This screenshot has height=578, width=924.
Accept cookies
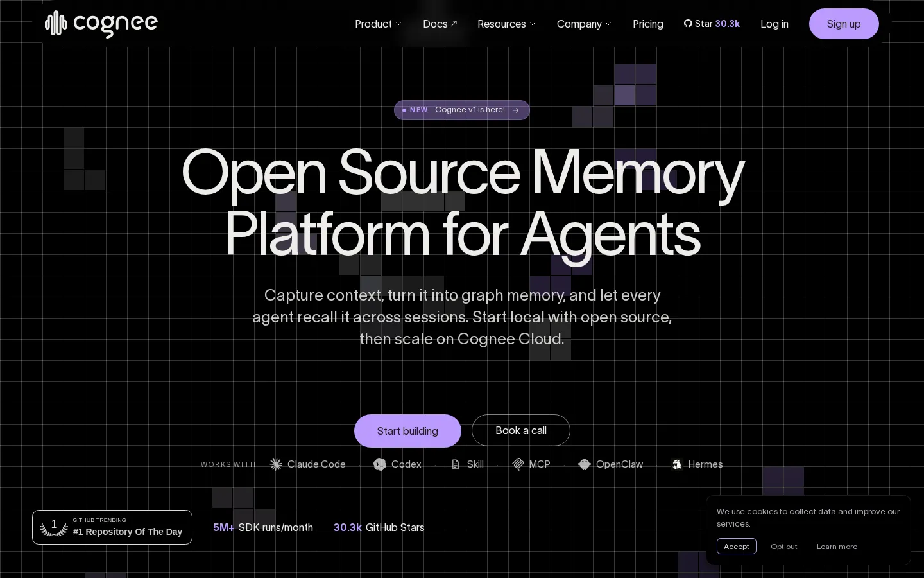pos(737,547)
